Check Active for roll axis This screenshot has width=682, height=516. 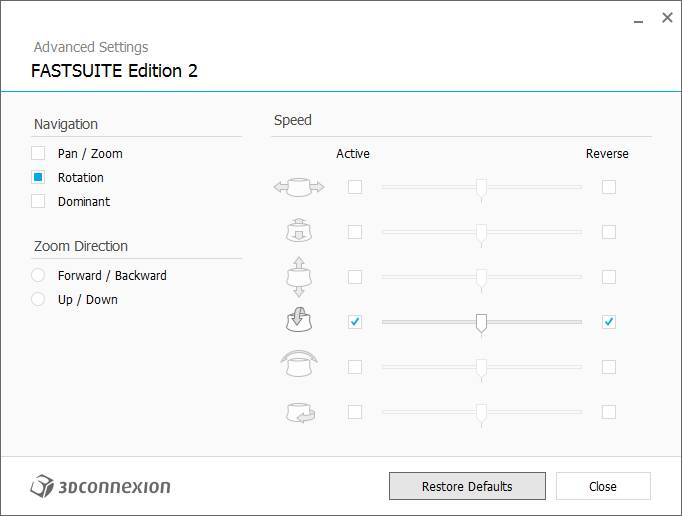tap(355, 367)
